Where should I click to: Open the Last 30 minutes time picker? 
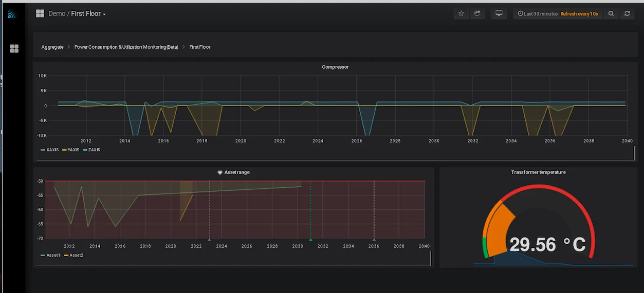[x=538, y=14]
